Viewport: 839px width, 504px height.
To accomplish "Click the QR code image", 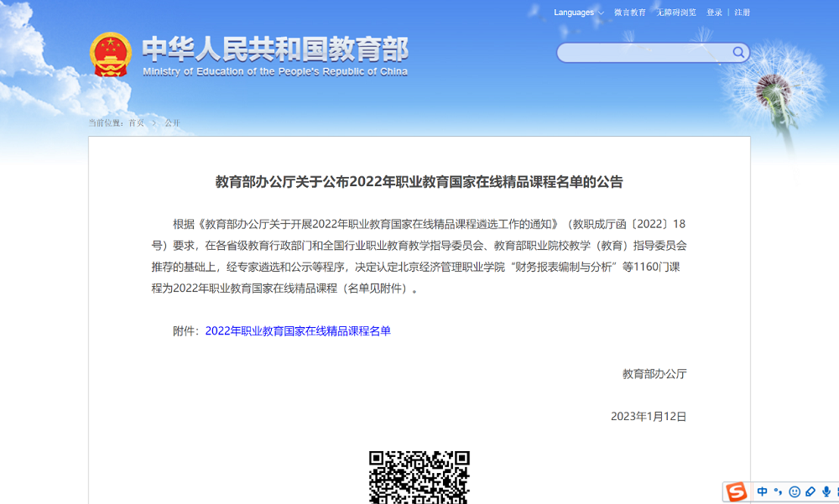I will [419, 477].
